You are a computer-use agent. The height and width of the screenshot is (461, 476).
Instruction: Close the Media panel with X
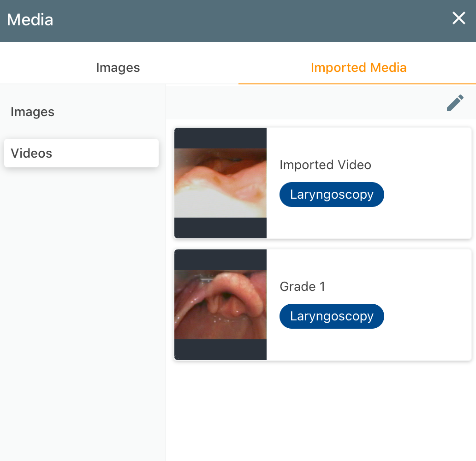point(458,18)
